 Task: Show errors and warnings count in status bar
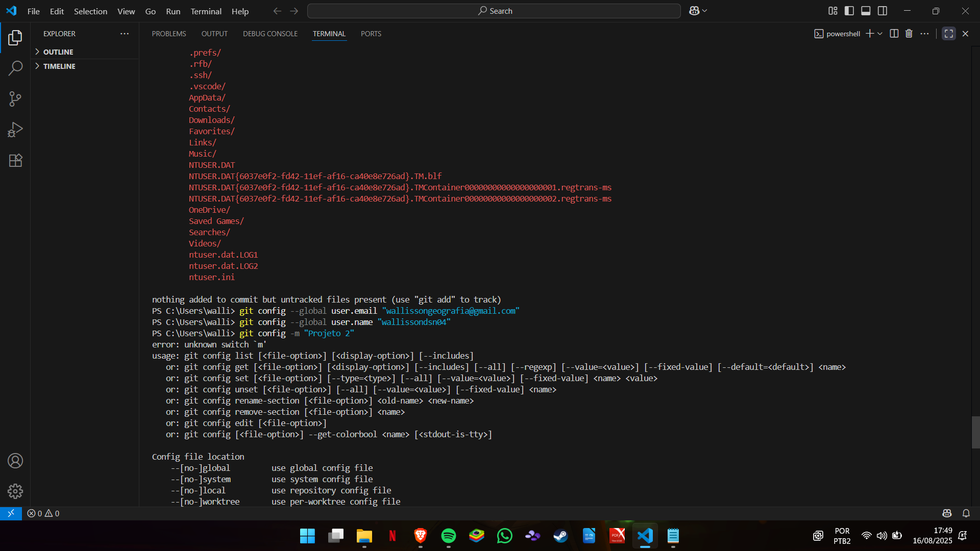pos(43,513)
